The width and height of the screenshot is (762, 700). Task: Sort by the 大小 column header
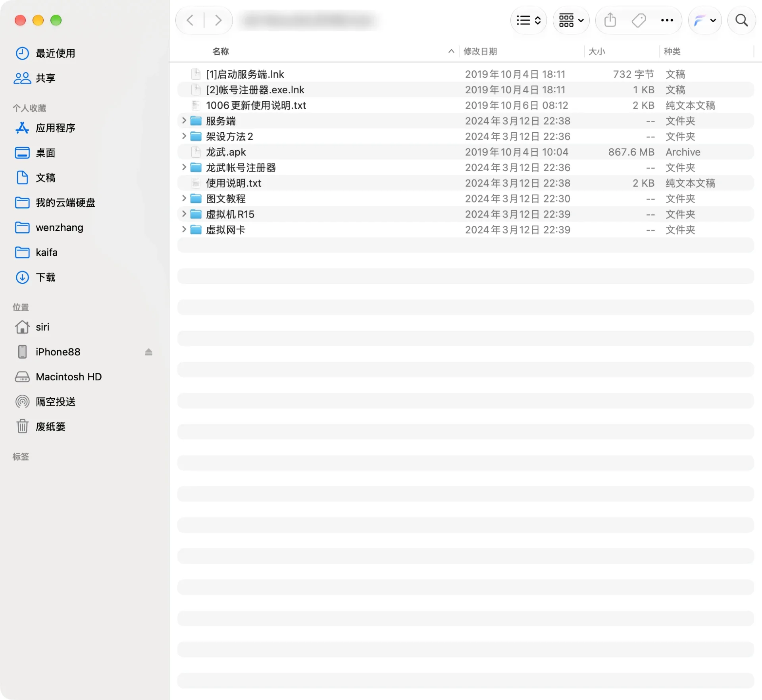coord(597,51)
